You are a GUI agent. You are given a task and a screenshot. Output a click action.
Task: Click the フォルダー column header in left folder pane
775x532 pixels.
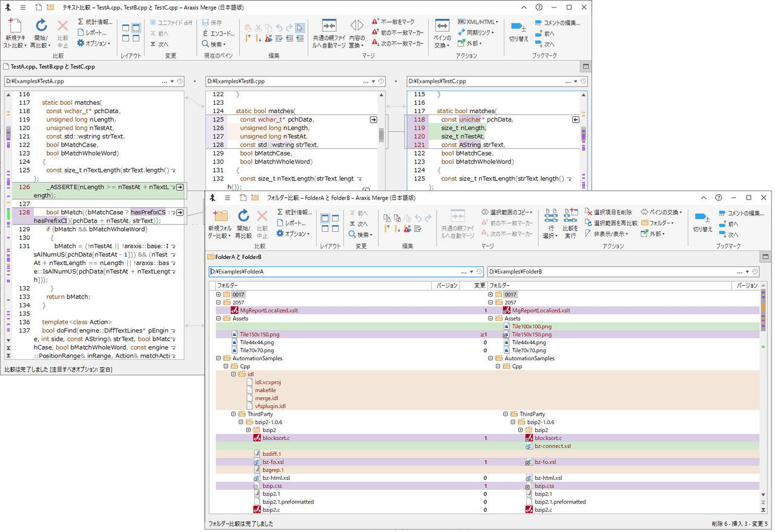pyautogui.click(x=322, y=285)
